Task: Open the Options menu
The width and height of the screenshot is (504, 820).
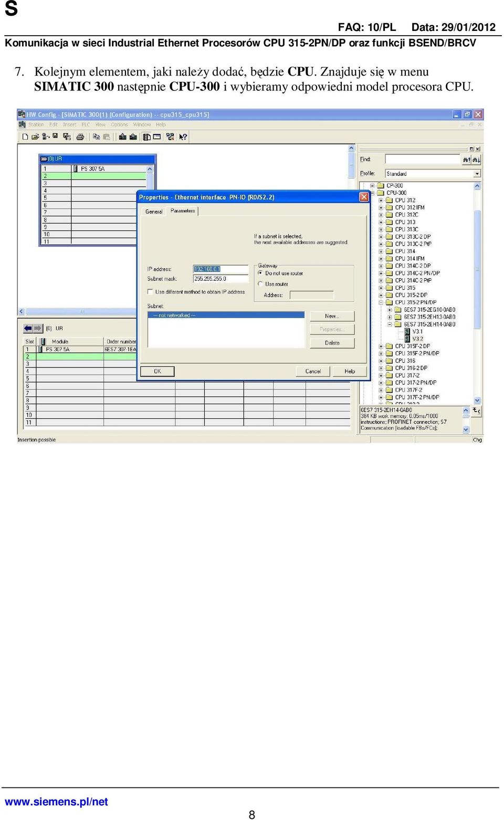Action: (x=119, y=125)
